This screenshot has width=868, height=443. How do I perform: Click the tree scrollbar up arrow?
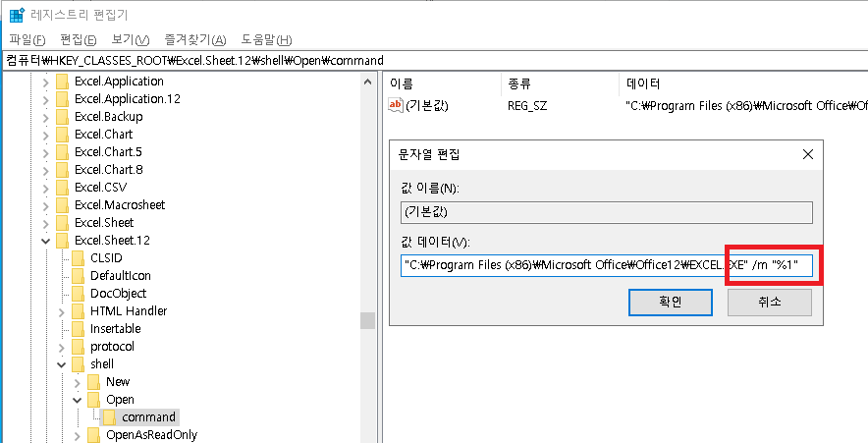(x=367, y=82)
